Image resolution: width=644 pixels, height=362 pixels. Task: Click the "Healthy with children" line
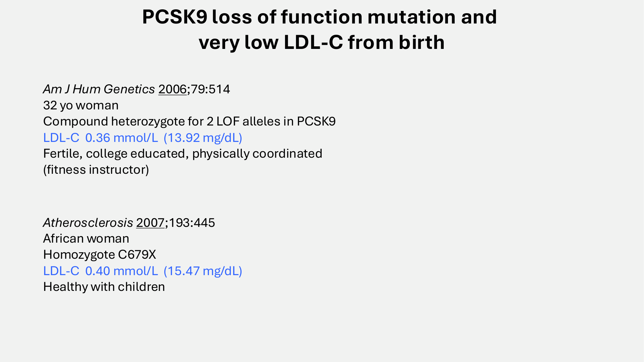(104, 287)
